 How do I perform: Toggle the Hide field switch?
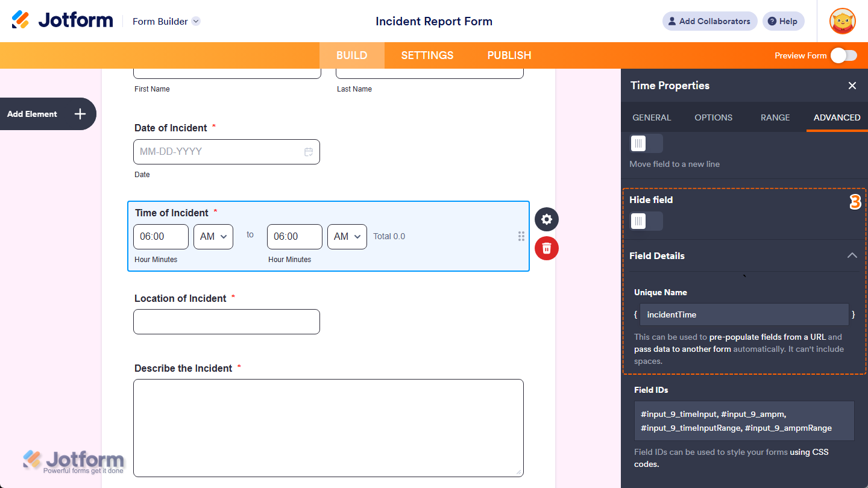[646, 221]
